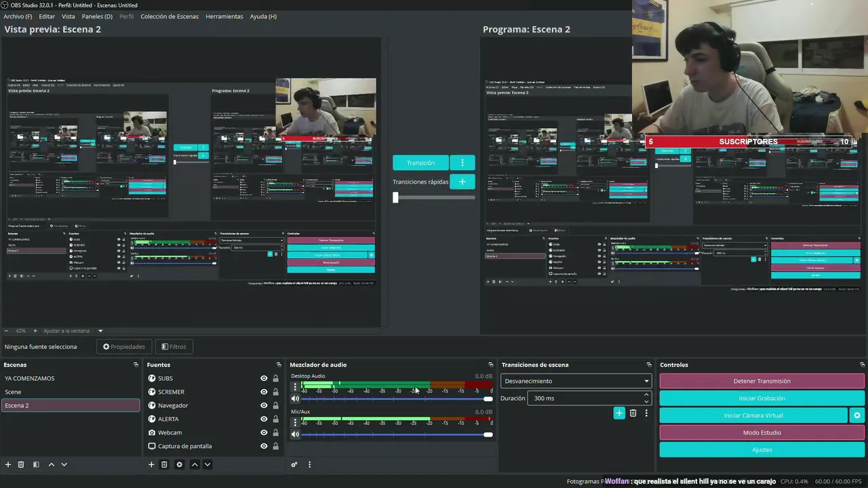Start recording with Iniciar Grabación

[762, 398]
